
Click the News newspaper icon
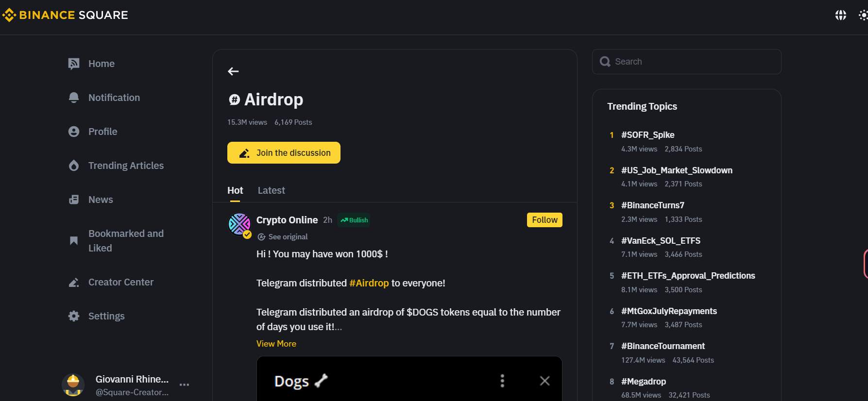tap(74, 200)
